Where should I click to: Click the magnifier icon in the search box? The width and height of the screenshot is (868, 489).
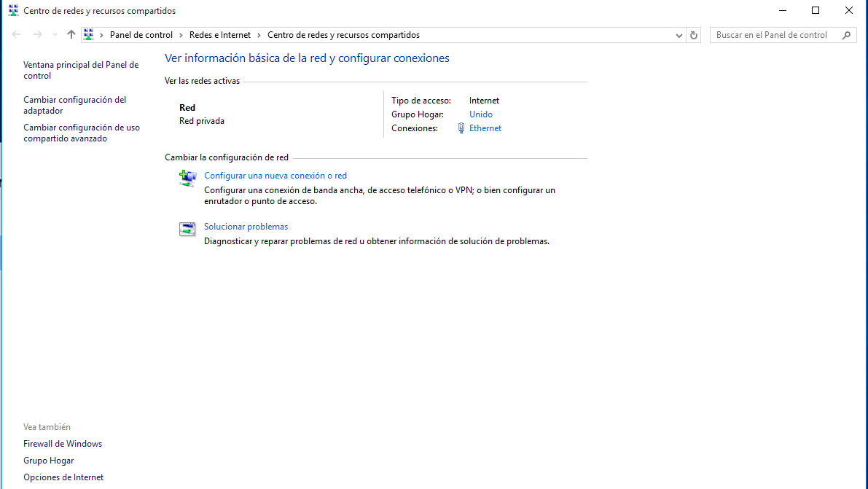(846, 35)
